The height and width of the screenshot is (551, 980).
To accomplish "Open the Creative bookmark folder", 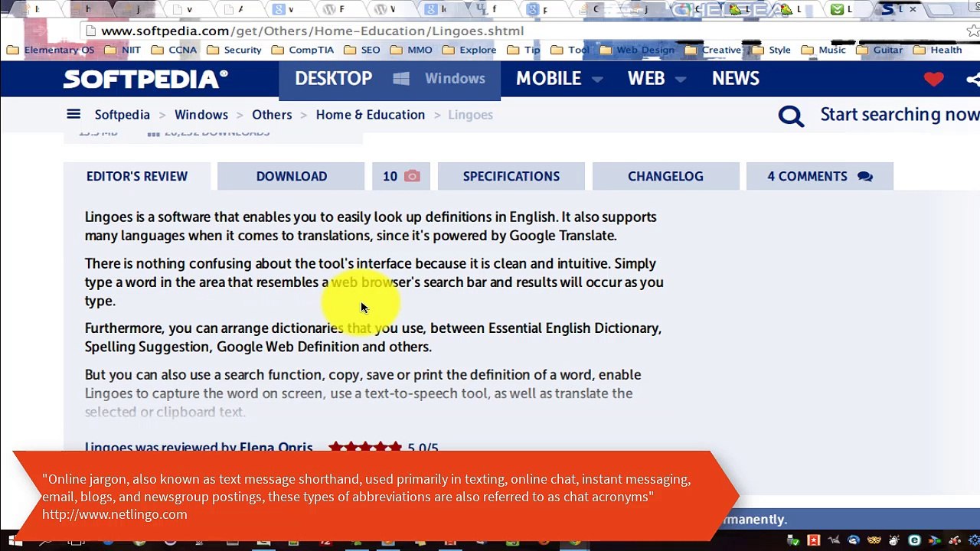I will pyautogui.click(x=713, y=50).
